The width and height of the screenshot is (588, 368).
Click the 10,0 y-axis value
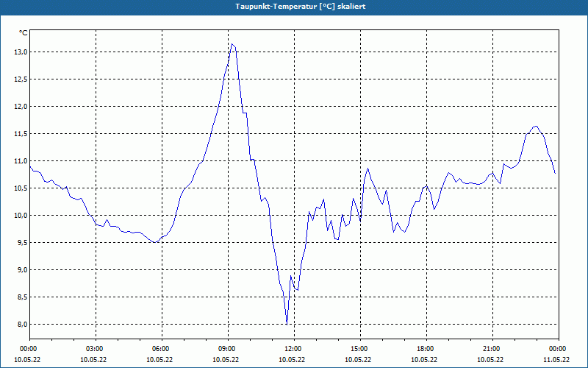[21, 215]
